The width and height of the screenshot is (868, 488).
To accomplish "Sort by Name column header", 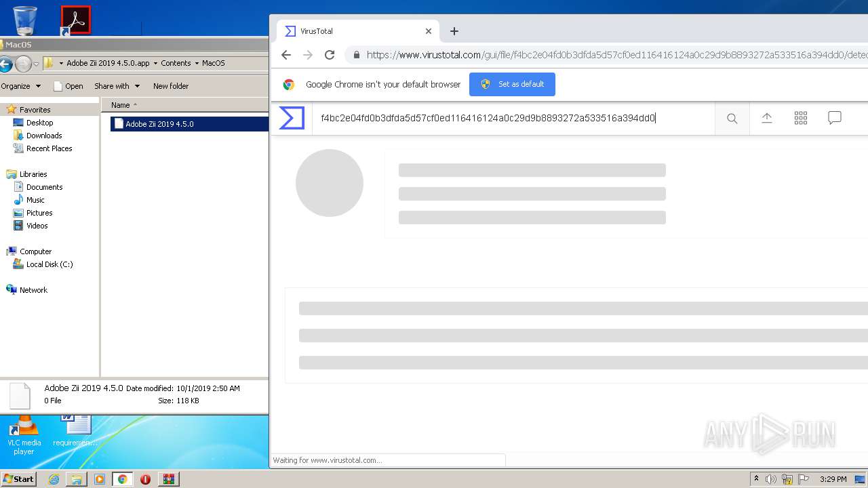I will [185, 105].
